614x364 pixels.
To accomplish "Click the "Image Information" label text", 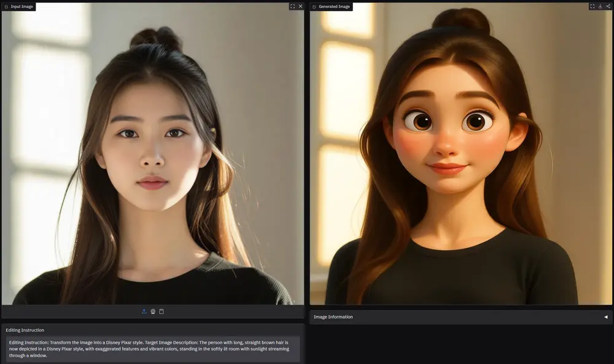I will coord(333,317).
